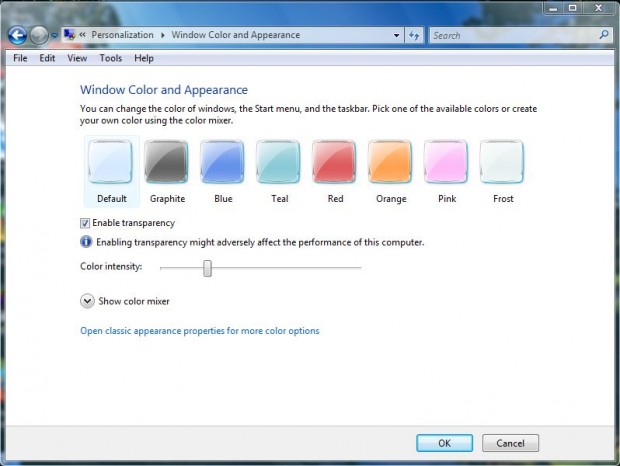Click the Color intensity slider handle
The width and height of the screenshot is (620, 466).
point(208,267)
